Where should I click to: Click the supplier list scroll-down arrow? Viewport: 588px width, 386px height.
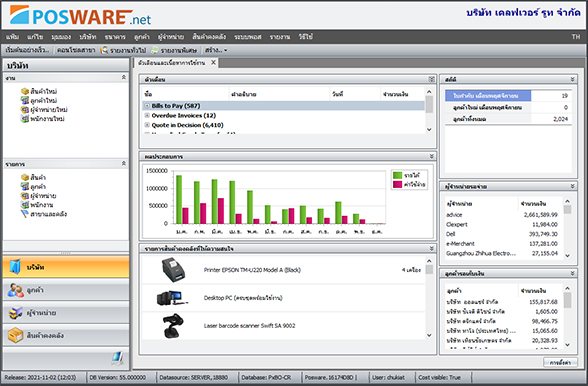567,255
